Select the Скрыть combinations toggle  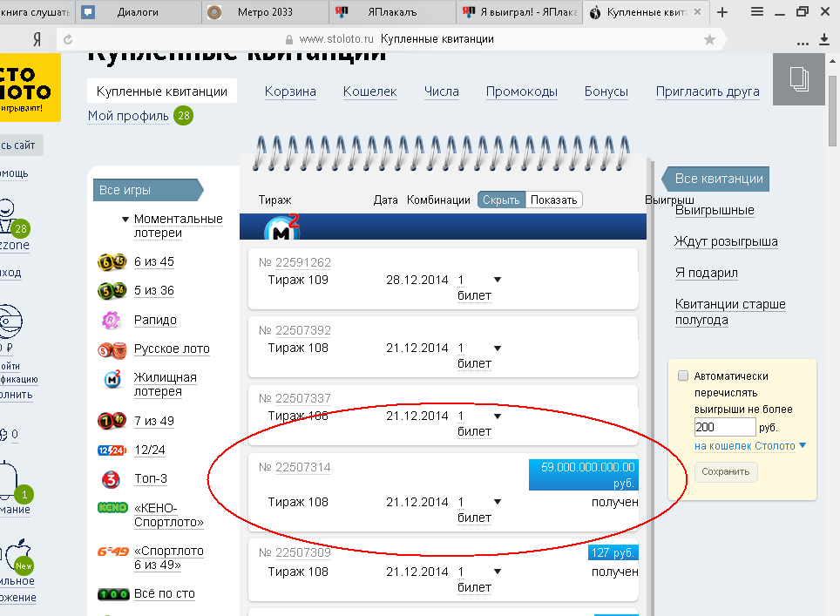click(501, 200)
